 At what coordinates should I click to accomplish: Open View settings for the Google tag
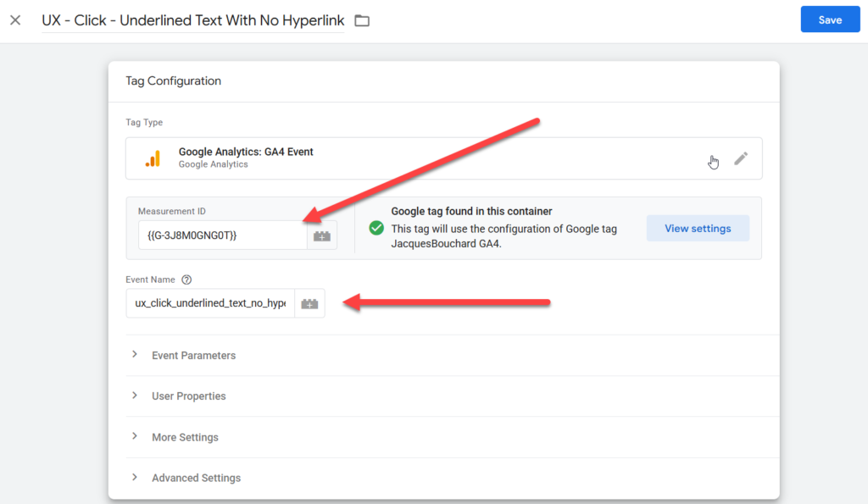tap(698, 229)
